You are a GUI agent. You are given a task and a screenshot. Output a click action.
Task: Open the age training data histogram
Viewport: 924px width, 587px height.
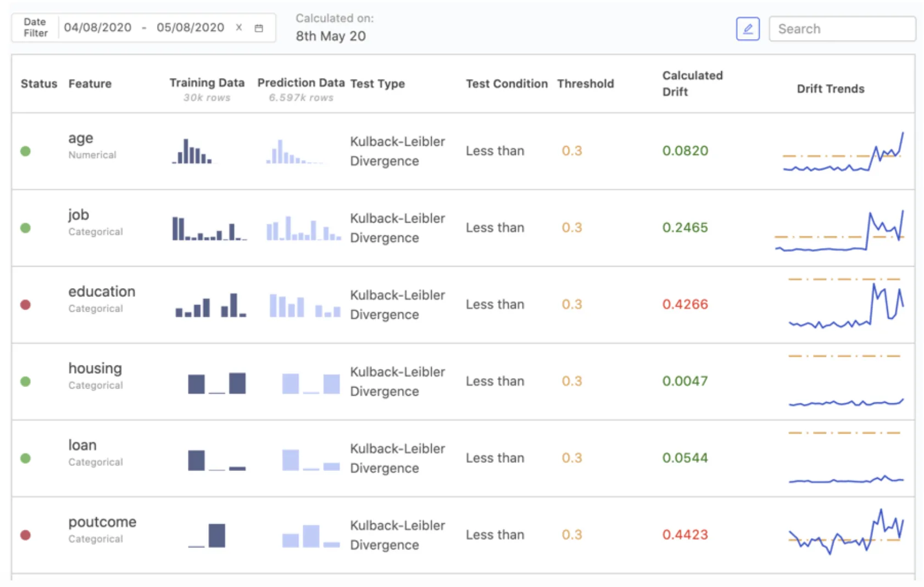tap(192, 152)
